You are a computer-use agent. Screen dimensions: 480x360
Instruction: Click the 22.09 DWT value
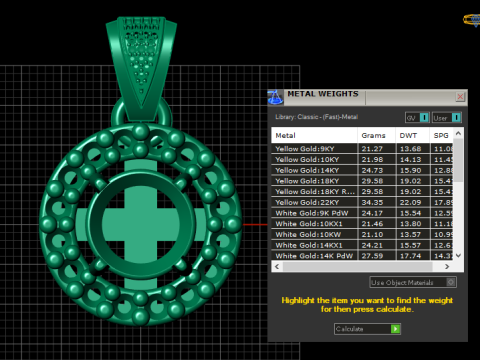click(411, 202)
